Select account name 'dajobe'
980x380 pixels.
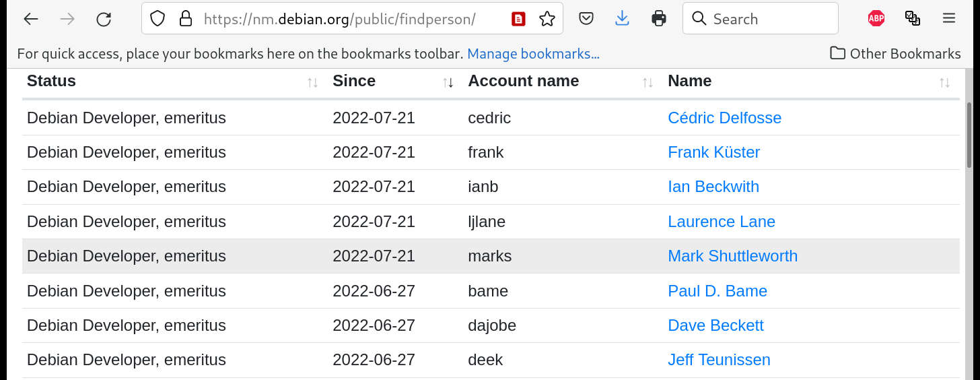tap(492, 325)
